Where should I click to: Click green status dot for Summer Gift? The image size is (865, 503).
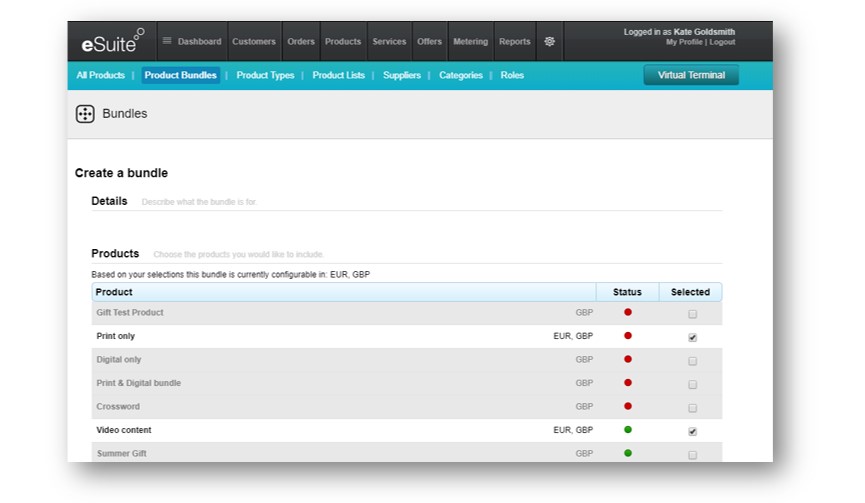(628, 453)
